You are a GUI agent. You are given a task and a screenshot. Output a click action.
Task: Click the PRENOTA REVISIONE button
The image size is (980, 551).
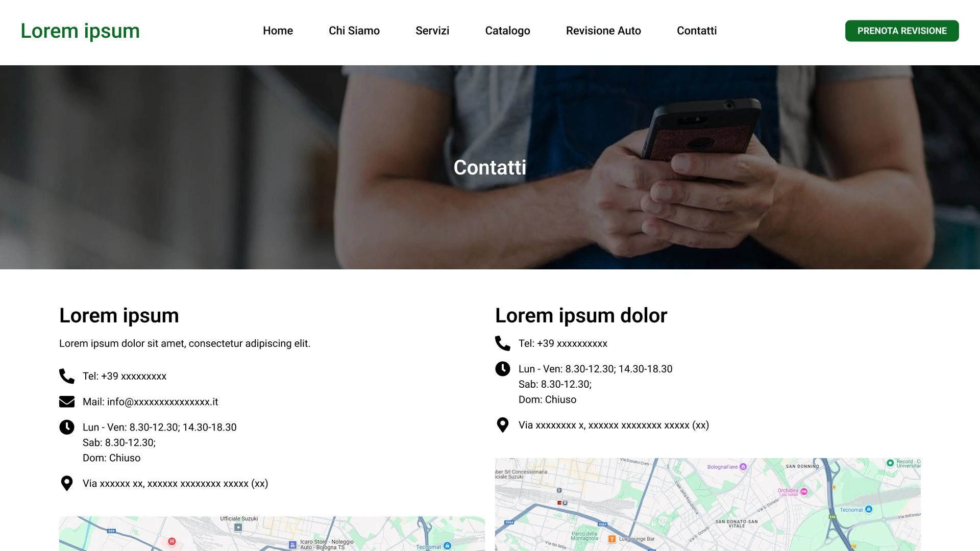902,31
